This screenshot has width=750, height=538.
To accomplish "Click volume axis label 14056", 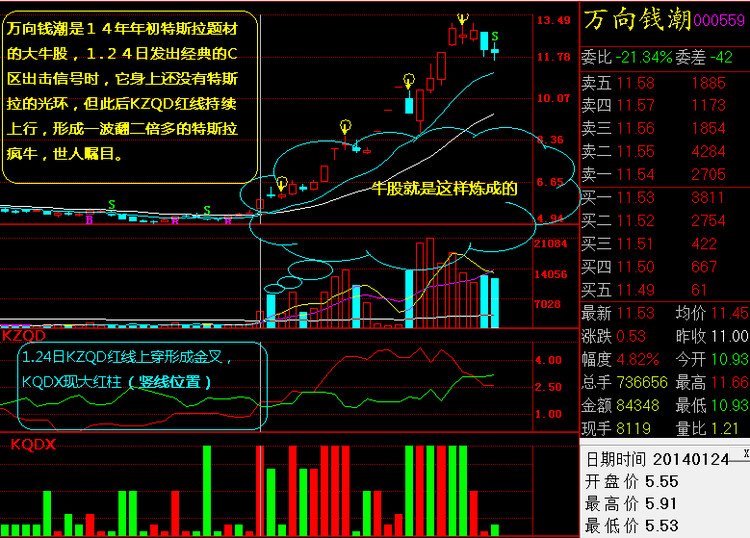I will coord(551,274).
